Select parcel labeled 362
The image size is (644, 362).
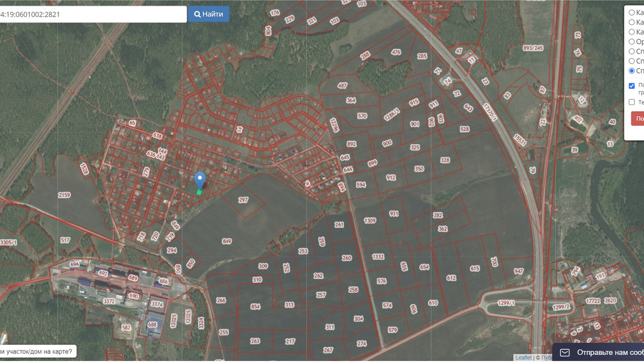tap(443, 229)
